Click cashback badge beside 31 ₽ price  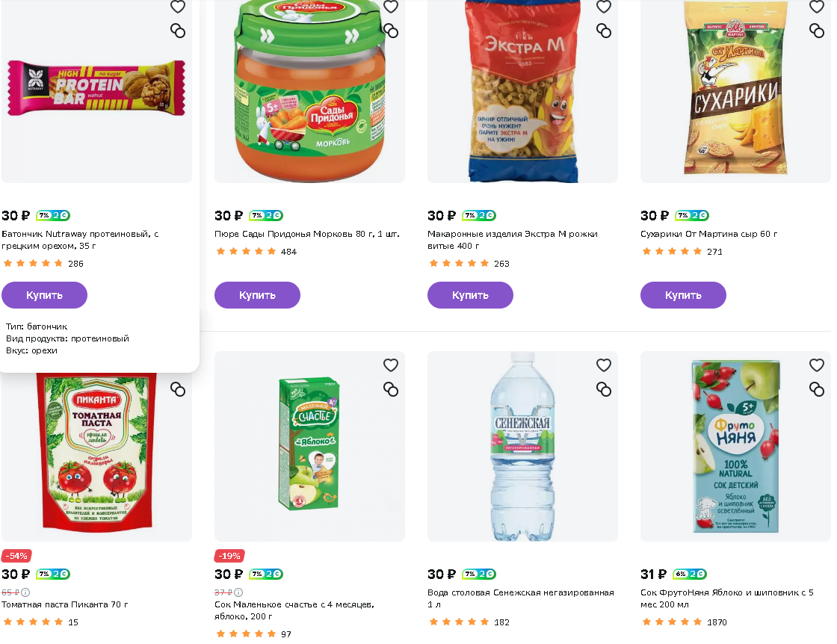[690, 574]
